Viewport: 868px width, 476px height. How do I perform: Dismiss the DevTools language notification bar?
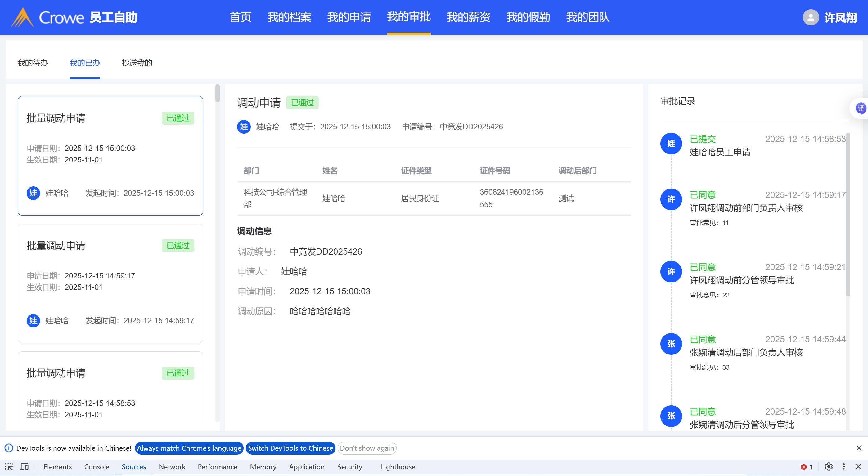(859, 448)
